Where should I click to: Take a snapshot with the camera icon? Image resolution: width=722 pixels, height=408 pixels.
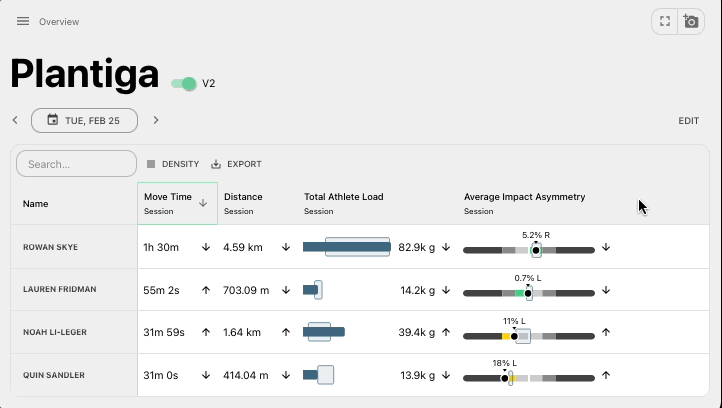(x=691, y=21)
